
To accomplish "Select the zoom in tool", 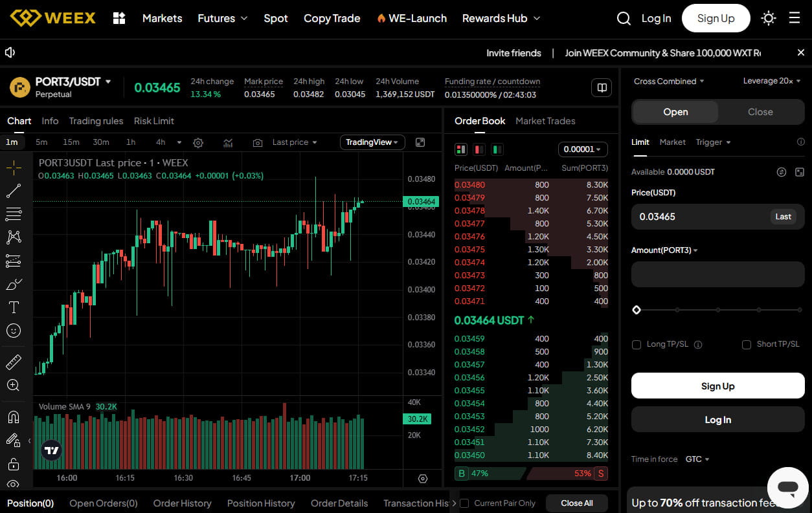I will tap(14, 385).
